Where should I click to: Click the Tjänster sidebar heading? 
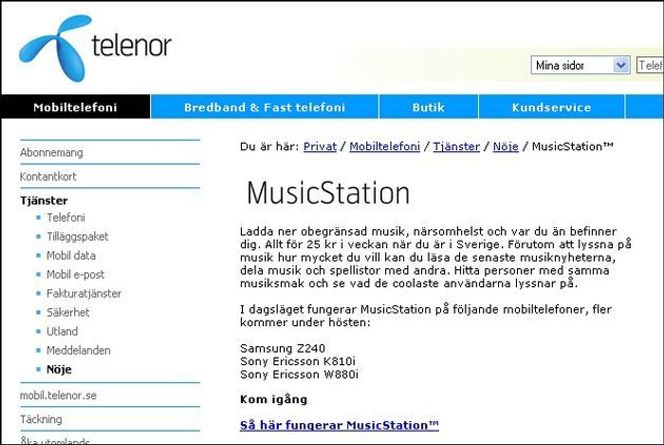pyautogui.click(x=44, y=201)
